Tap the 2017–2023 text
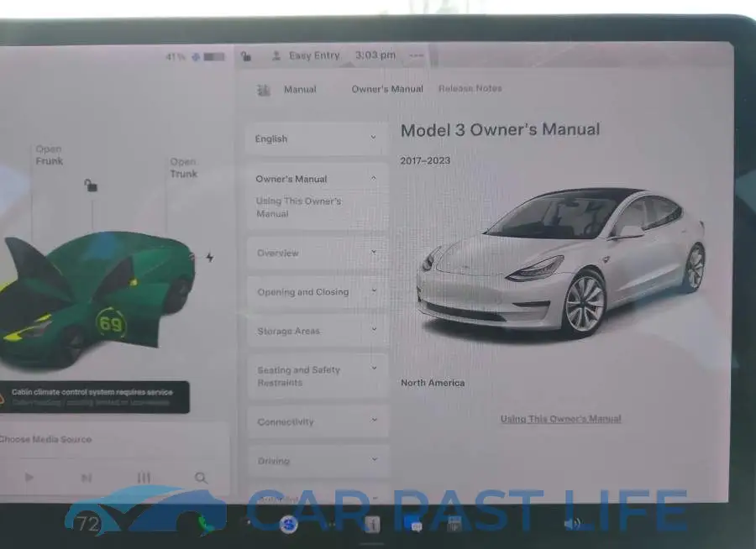The height and width of the screenshot is (549, 756). tap(425, 160)
